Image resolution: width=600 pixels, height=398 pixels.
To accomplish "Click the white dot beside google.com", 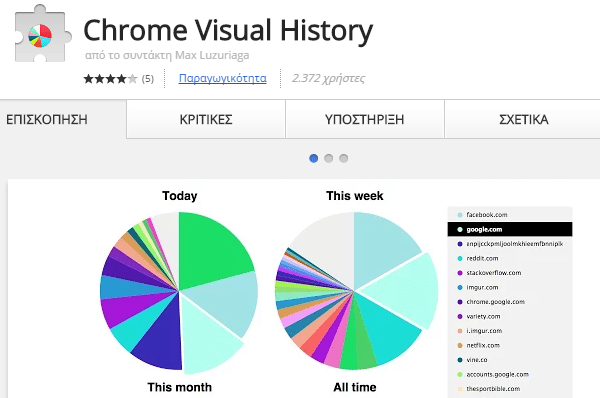I will coord(460,229).
